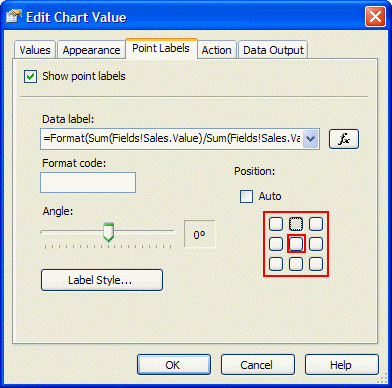Select the middle-left label position

(276, 244)
